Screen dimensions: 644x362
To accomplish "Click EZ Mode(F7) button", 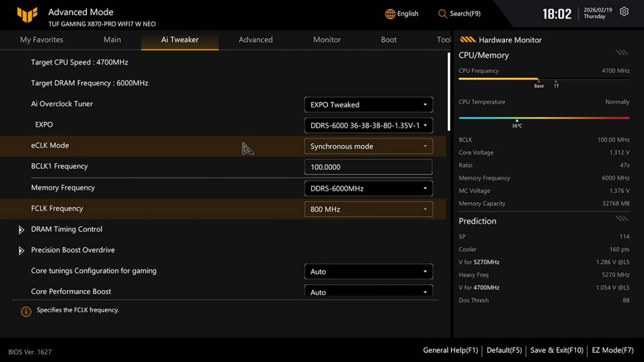I will click(x=613, y=350).
